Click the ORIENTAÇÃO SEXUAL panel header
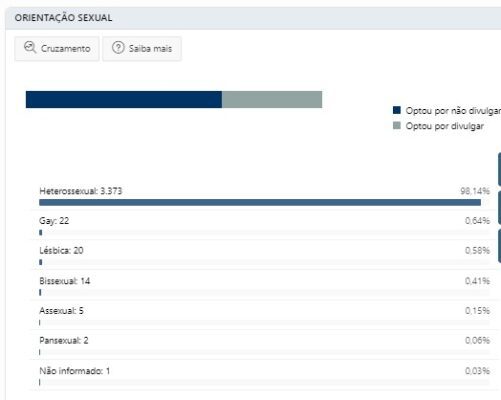 click(x=253, y=18)
